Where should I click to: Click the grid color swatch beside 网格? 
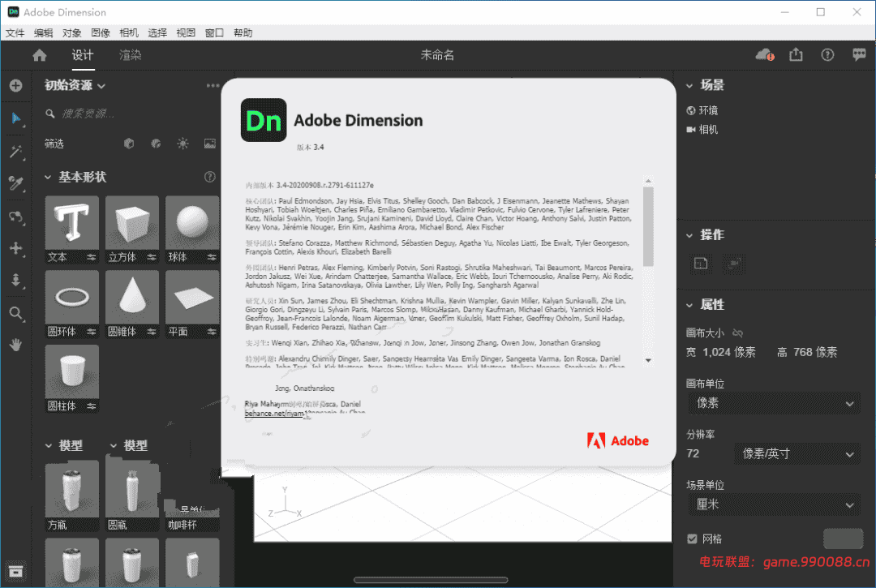coord(843,539)
